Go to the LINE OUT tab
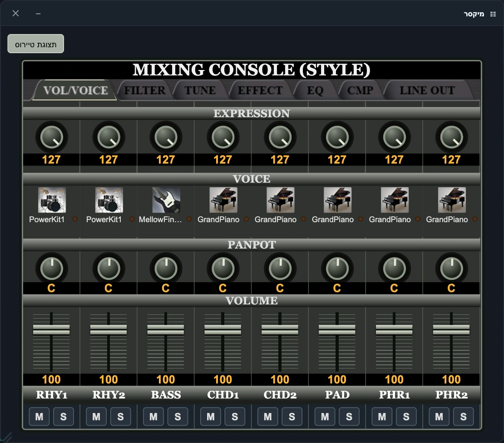504x443 pixels. 427,90
